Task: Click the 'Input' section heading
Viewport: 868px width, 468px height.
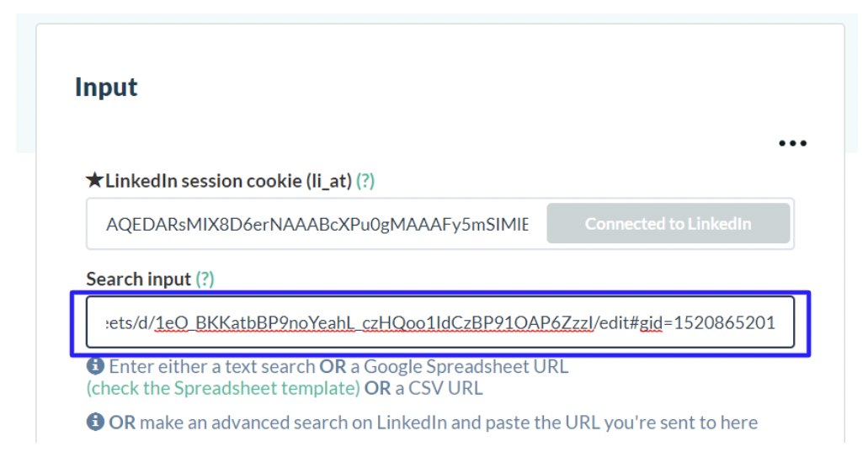Action: 106,88
